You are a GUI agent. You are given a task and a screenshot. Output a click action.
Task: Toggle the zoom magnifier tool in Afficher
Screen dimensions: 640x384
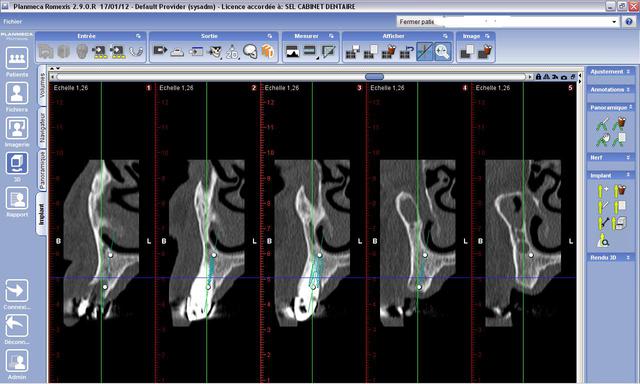pyautogui.click(x=442, y=51)
